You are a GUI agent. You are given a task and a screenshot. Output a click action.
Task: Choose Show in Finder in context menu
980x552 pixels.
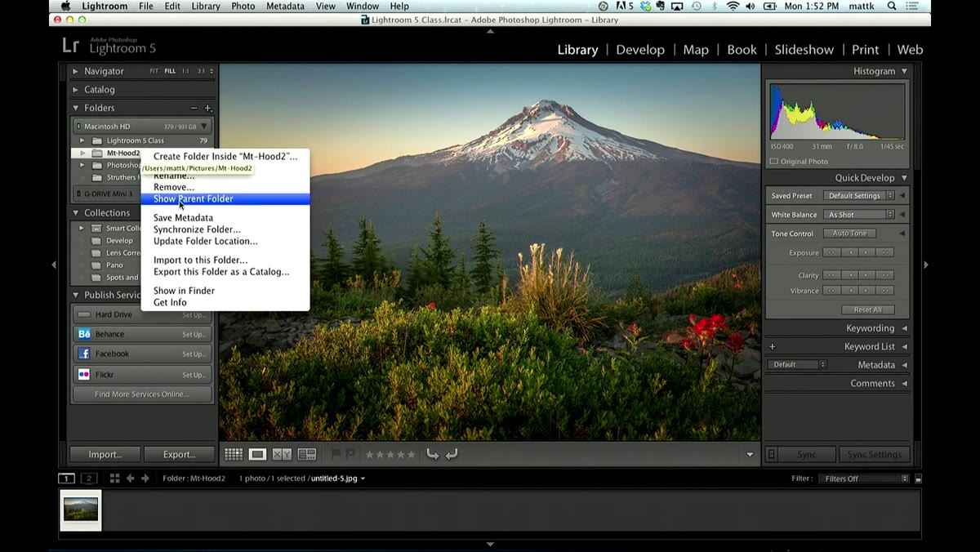(225, 291)
